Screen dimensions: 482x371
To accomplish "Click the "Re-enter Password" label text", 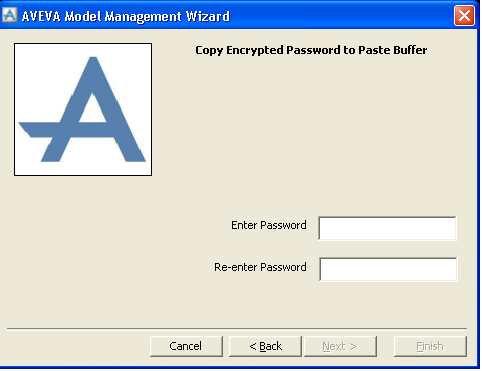I will (260, 267).
